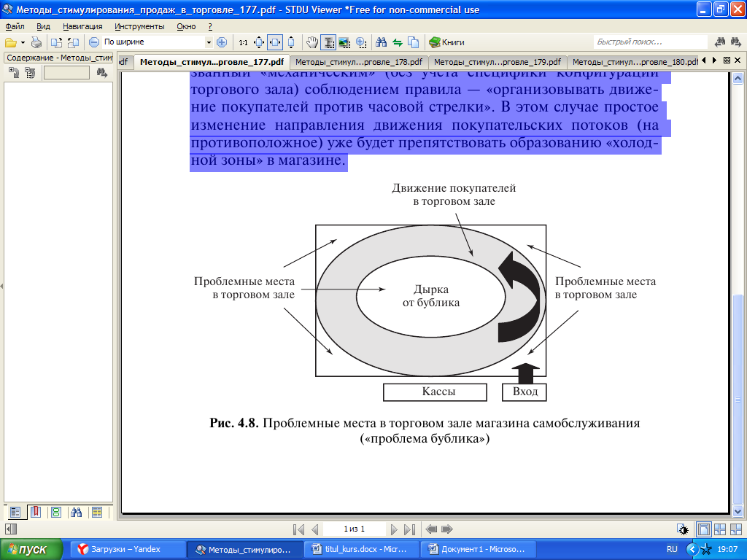Show the Contents sidebar tab icon
The width and height of the screenshot is (747, 560).
point(15,513)
